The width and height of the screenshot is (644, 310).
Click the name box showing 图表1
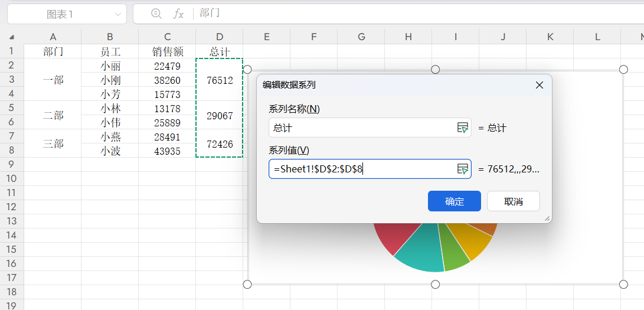pyautogui.click(x=67, y=14)
